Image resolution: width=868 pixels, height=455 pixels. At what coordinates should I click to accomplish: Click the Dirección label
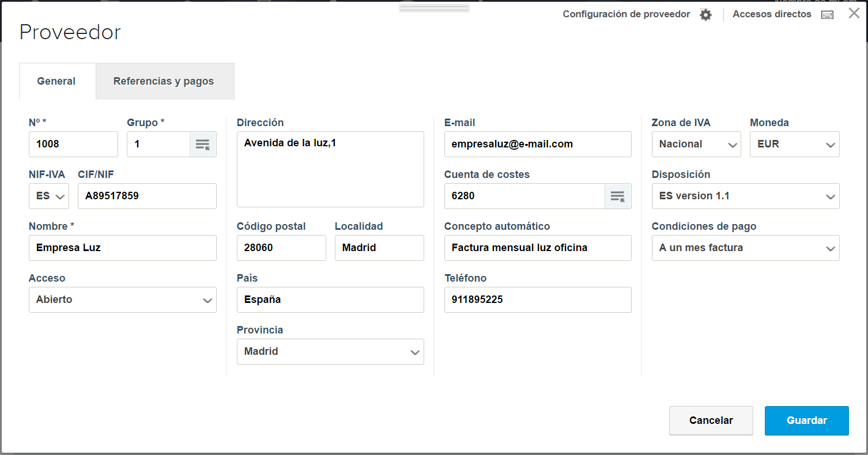[x=260, y=123]
